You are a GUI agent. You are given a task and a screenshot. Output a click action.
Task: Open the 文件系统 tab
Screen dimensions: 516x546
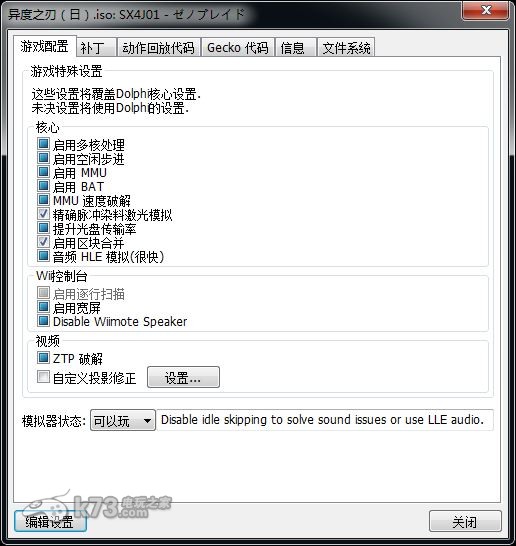[346, 47]
